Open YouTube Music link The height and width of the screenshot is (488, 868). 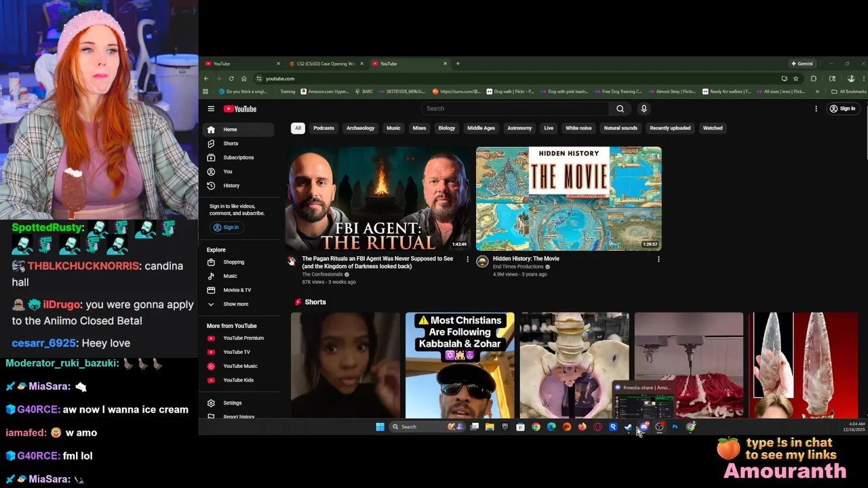pyautogui.click(x=237, y=366)
